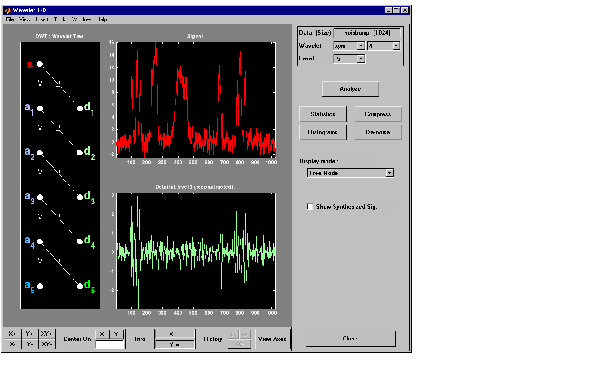
Task: Select detail node d2 in the tree
Action: point(80,153)
